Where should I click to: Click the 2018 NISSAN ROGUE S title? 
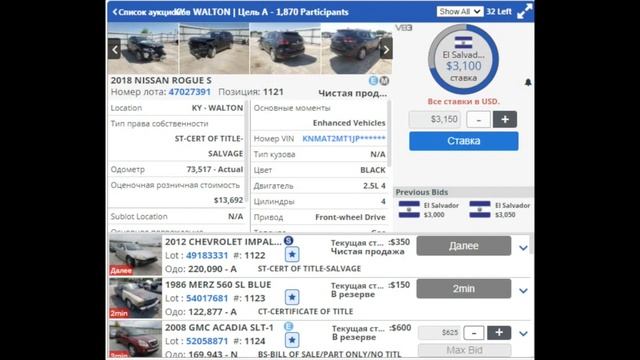tap(161, 80)
